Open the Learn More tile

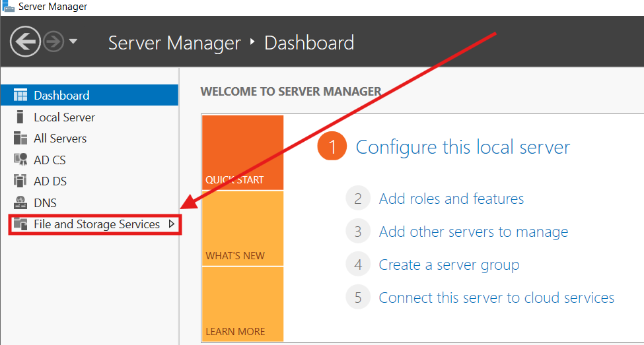pos(242,304)
